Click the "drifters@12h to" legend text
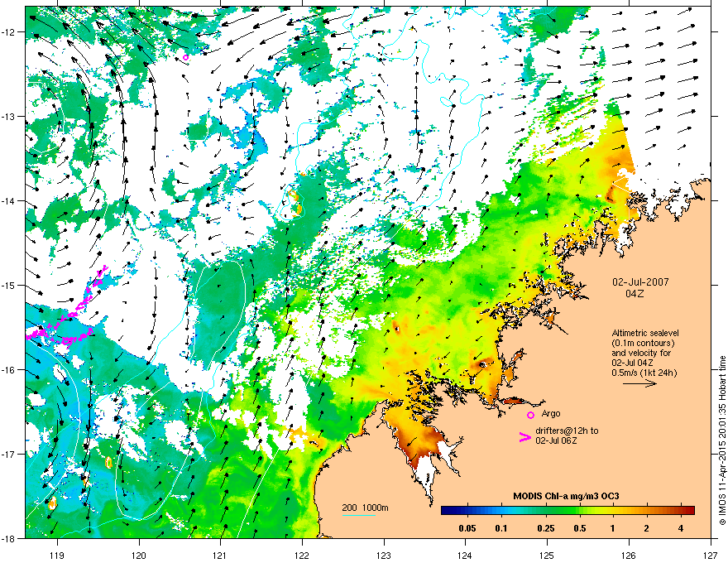This screenshot has height=563, width=728. (x=567, y=431)
